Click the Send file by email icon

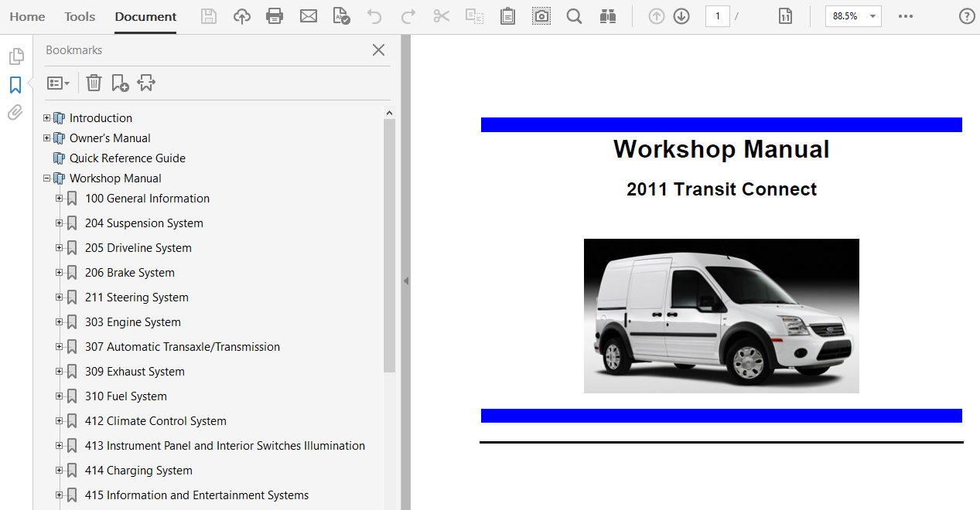(309, 16)
